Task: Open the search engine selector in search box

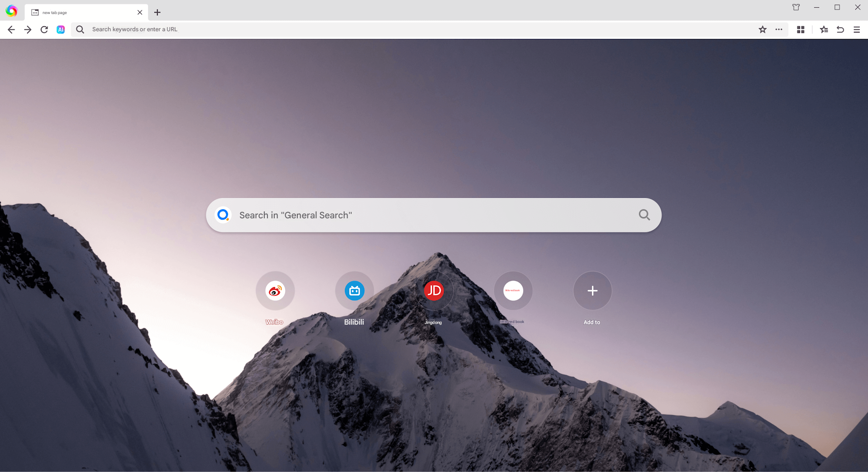Action: click(x=223, y=215)
